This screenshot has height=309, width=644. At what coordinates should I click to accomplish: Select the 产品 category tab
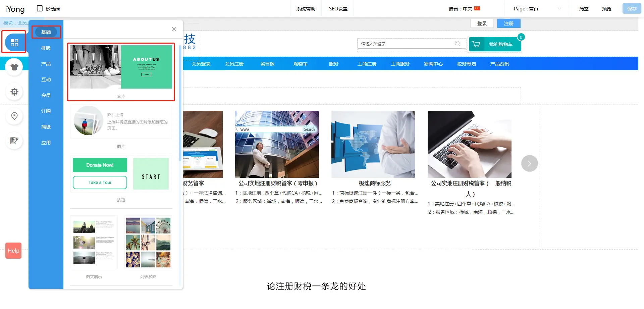(46, 64)
